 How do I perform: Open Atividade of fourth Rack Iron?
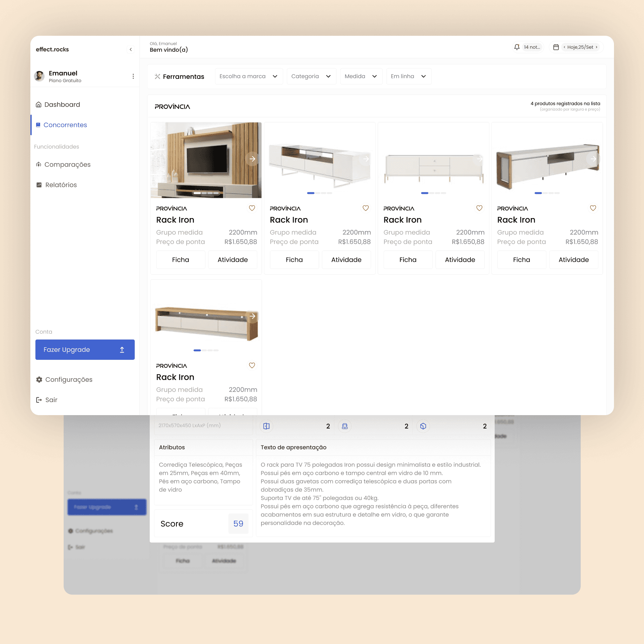(574, 260)
